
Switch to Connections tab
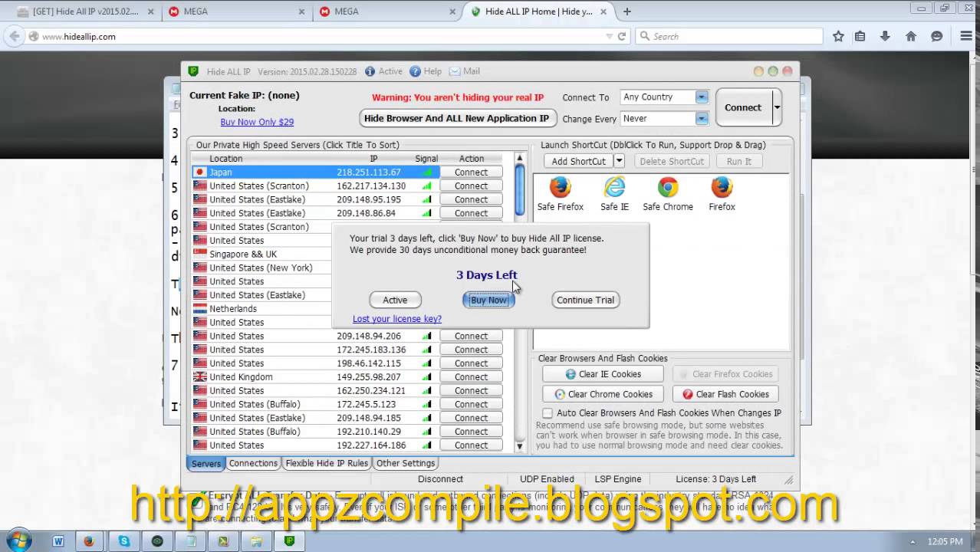coord(253,464)
